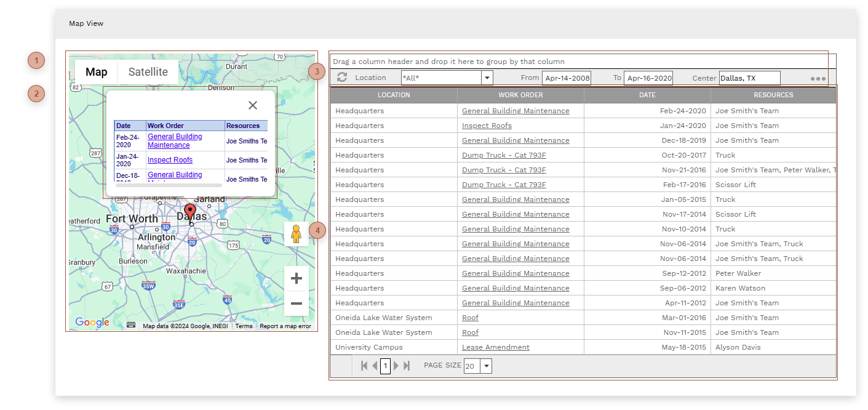The width and height of the screenshot is (868, 410).
Task: Click the Google Terms link on the map
Action: pyautogui.click(x=244, y=326)
